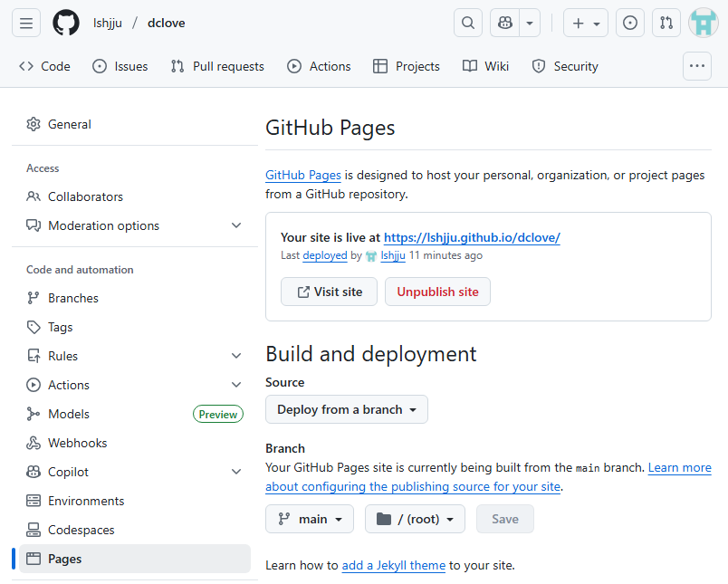Open the hamburger navigation menu
Image resolution: width=728 pixels, height=584 pixels.
click(x=26, y=23)
